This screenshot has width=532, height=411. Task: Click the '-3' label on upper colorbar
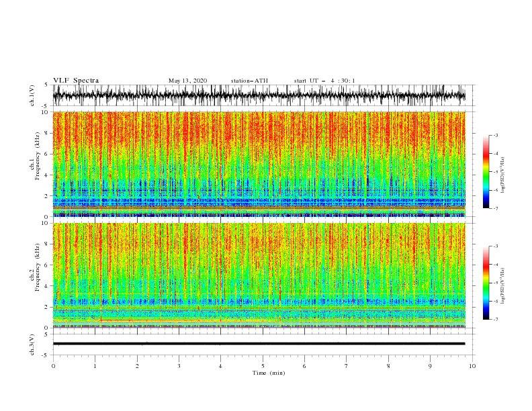[x=495, y=135]
